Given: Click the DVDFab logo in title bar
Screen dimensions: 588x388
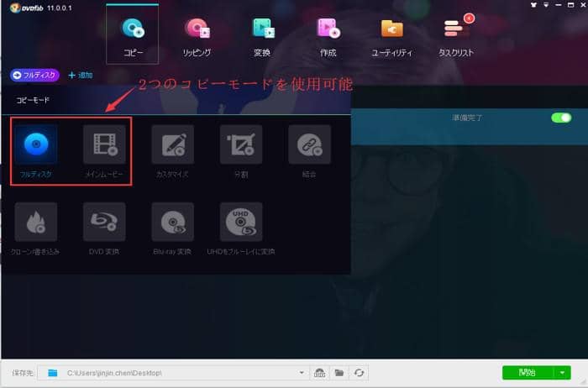Looking at the screenshot, I should tap(27, 8).
